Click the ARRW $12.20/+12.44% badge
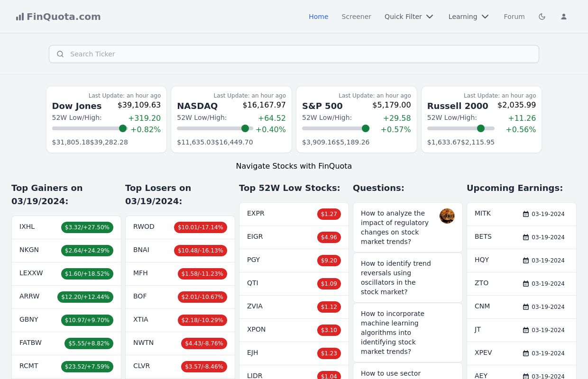 point(85,297)
